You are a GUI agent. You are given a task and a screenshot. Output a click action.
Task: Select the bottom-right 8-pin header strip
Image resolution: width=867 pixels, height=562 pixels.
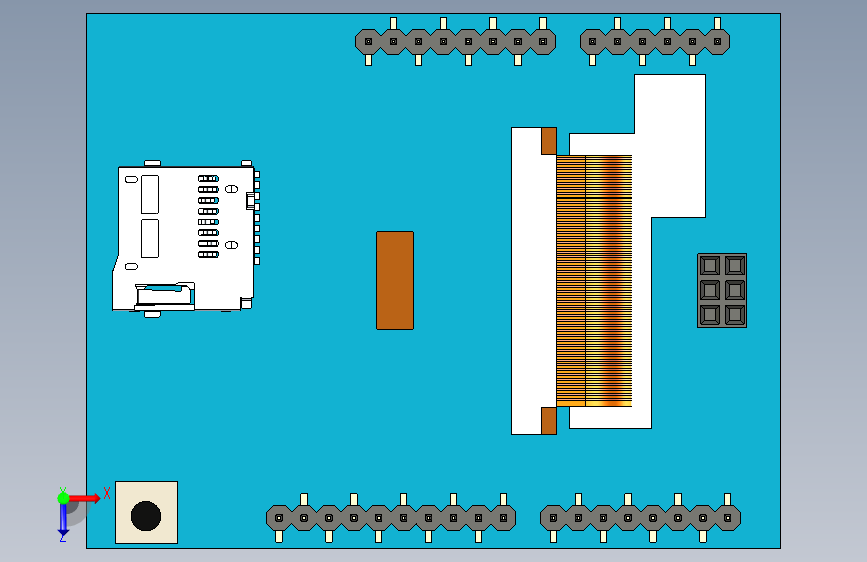(640, 518)
